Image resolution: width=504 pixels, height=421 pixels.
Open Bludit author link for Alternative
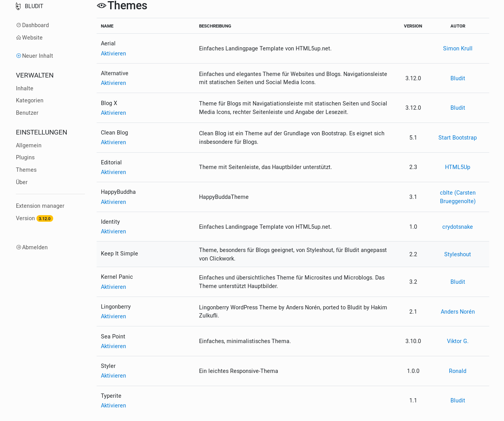click(457, 78)
